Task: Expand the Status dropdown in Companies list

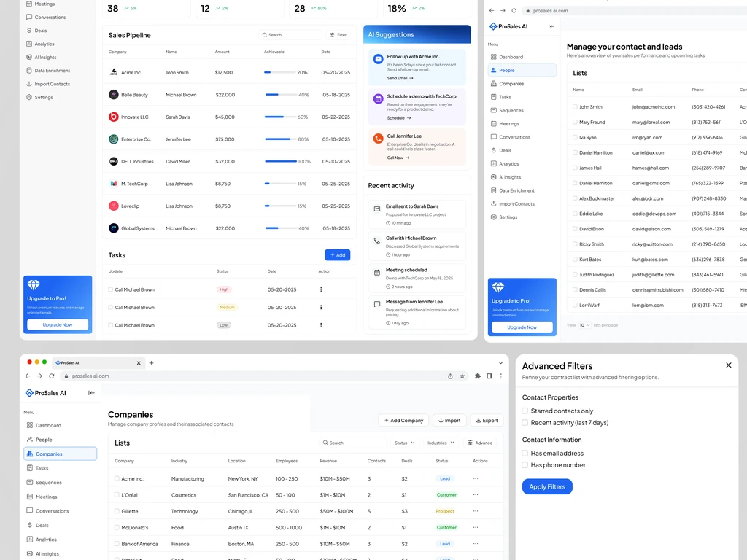Action: [404, 443]
